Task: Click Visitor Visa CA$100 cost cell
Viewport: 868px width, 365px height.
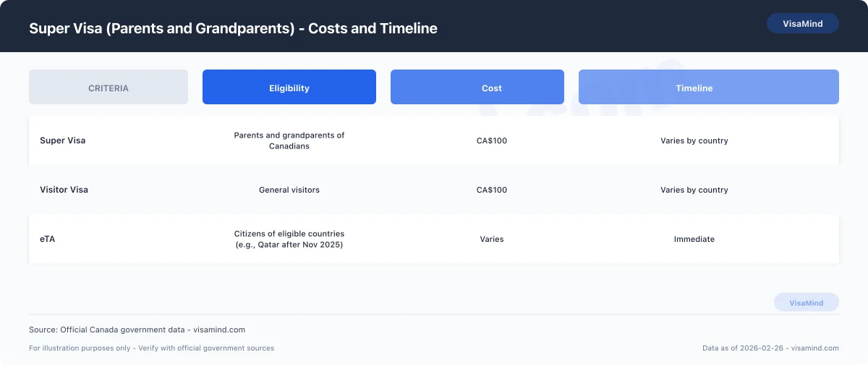Action: pyautogui.click(x=492, y=190)
